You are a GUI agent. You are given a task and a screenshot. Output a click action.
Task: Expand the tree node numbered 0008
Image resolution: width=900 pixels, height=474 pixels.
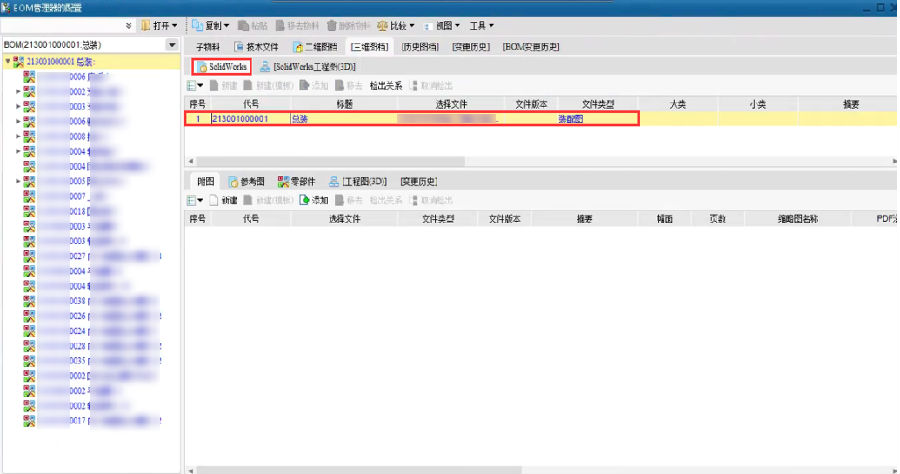(x=18, y=137)
